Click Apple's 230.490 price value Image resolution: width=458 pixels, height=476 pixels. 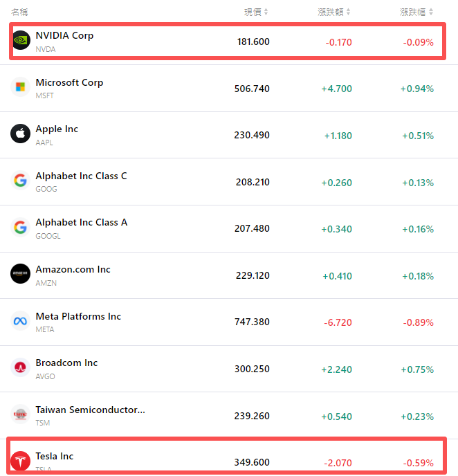coord(252,136)
